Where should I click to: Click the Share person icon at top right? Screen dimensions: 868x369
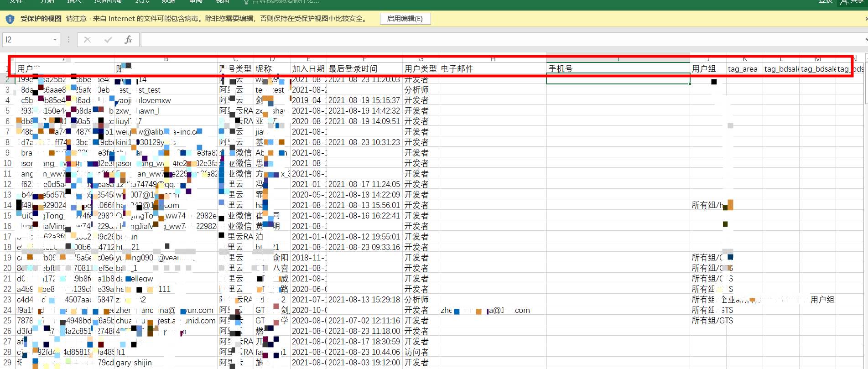pyautogui.click(x=844, y=2)
